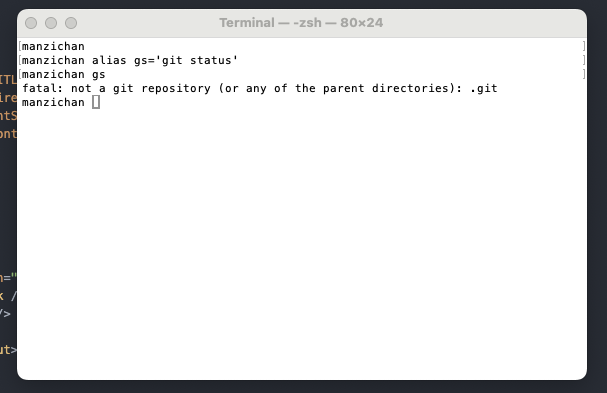Click the right bracket mark on the gs line
The width and height of the screenshot is (607, 393).
pos(584,74)
